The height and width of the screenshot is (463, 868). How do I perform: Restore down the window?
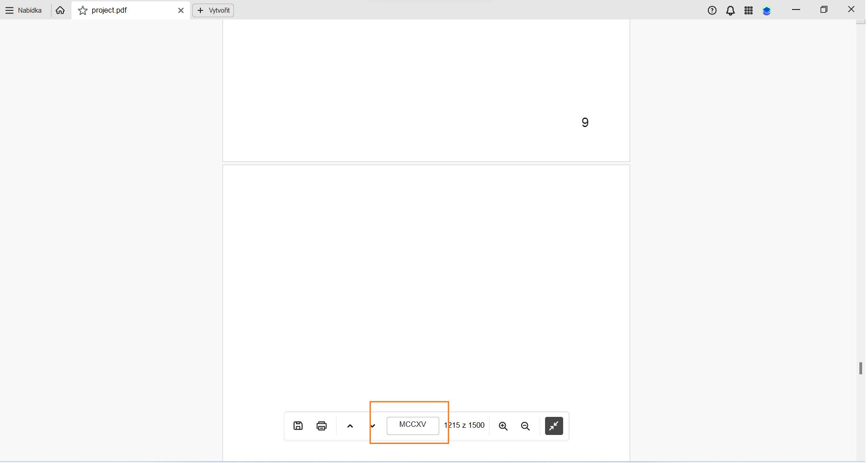point(824,9)
